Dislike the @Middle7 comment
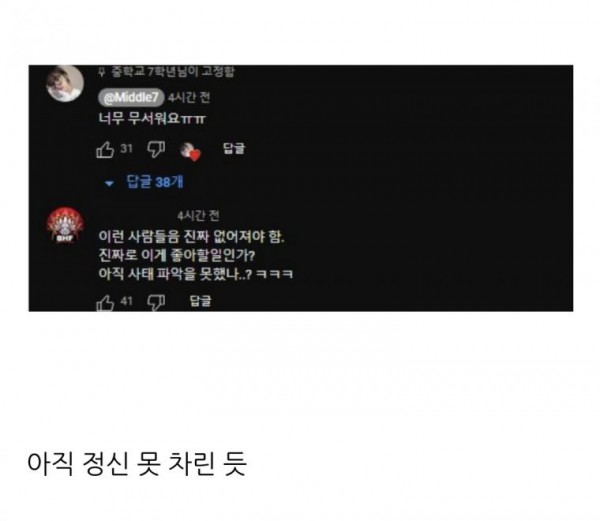This screenshot has height=521, width=600. tap(156, 149)
